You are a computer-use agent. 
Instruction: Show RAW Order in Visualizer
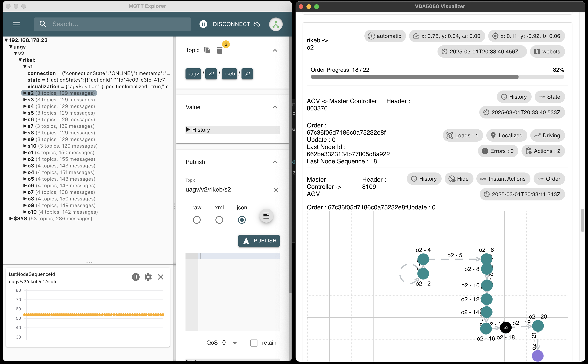549,179
